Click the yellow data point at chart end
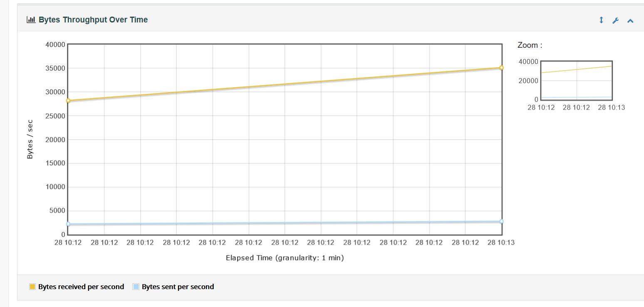Screen dimensions: 644x307 tap(501, 68)
